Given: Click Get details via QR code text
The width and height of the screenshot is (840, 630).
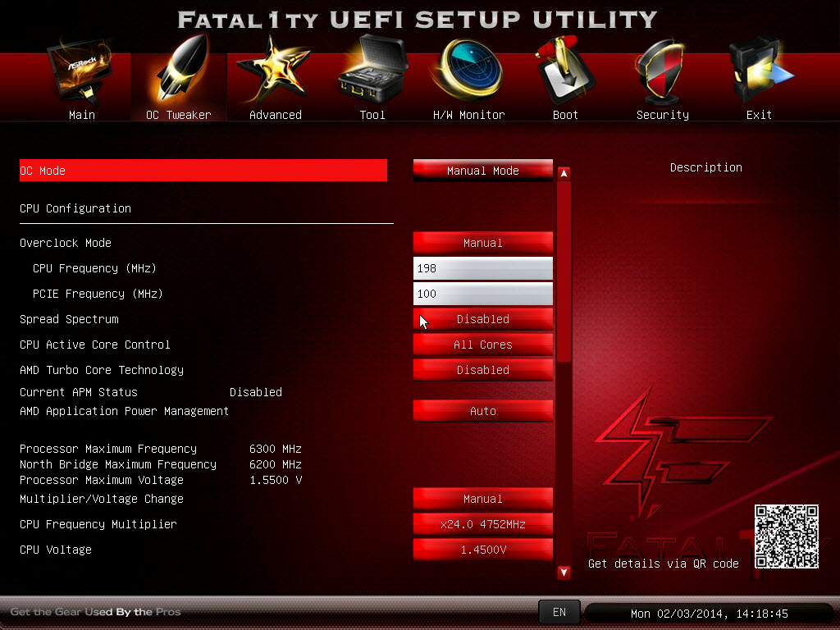Looking at the screenshot, I should [x=663, y=564].
